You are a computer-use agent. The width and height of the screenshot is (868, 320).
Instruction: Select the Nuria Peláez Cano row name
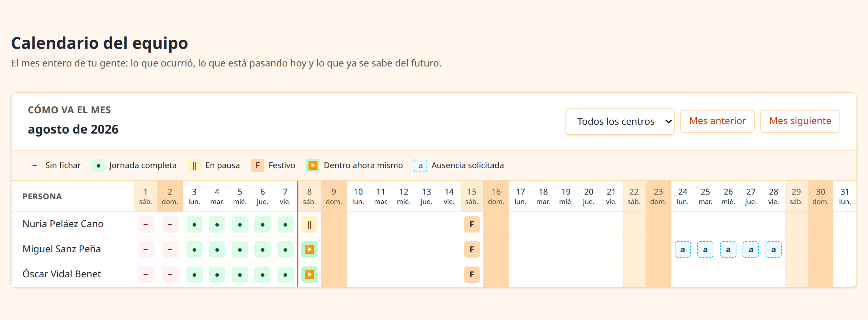point(63,224)
